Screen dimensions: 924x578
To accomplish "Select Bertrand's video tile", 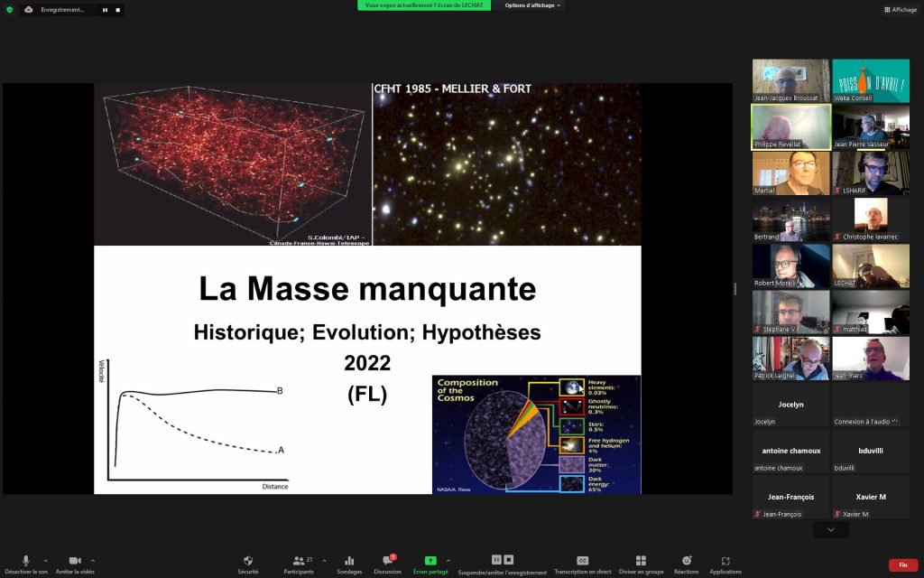I will click(790, 219).
